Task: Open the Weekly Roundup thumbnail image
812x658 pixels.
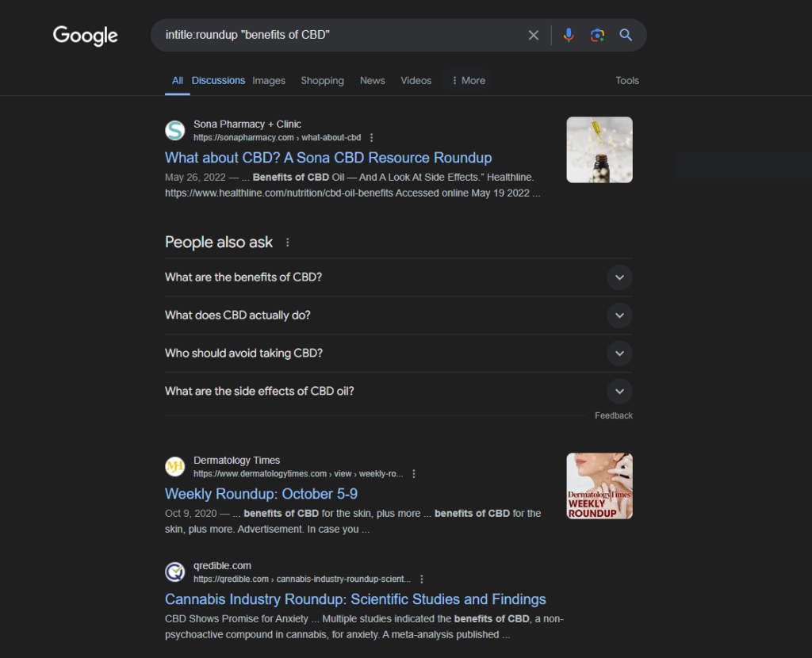Action: [599, 485]
